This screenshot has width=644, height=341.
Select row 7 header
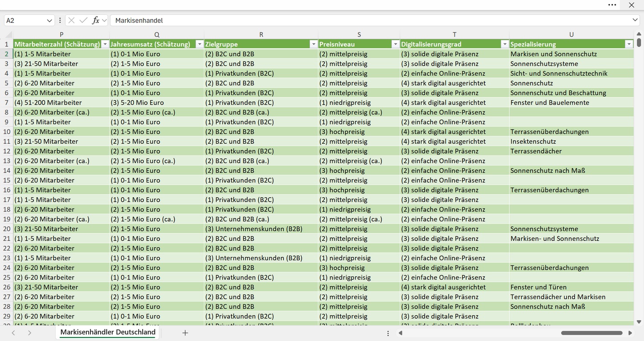point(7,102)
